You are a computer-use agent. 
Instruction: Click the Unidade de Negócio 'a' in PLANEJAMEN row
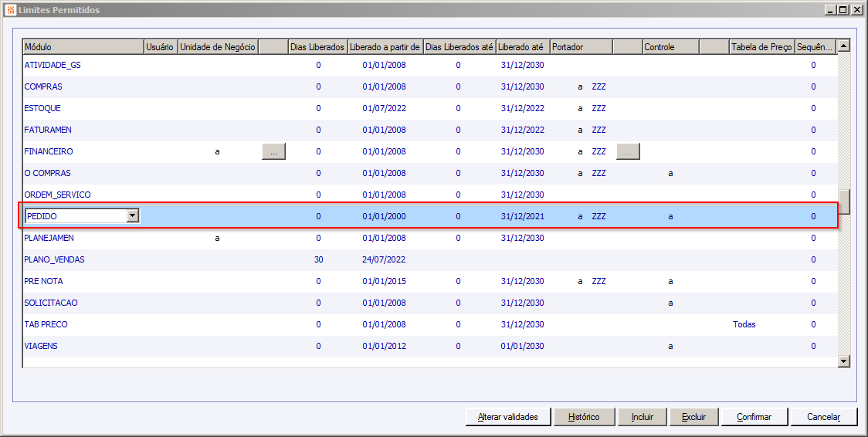tap(217, 238)
